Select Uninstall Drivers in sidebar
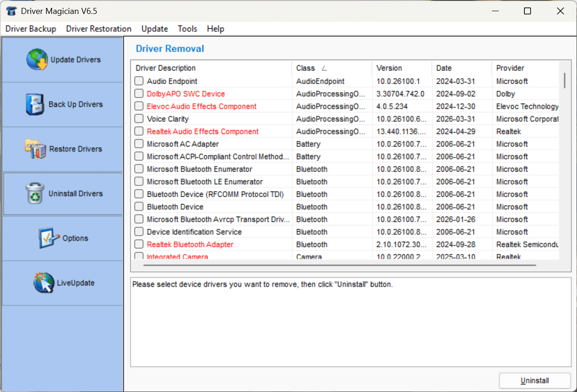 [63, 194]
